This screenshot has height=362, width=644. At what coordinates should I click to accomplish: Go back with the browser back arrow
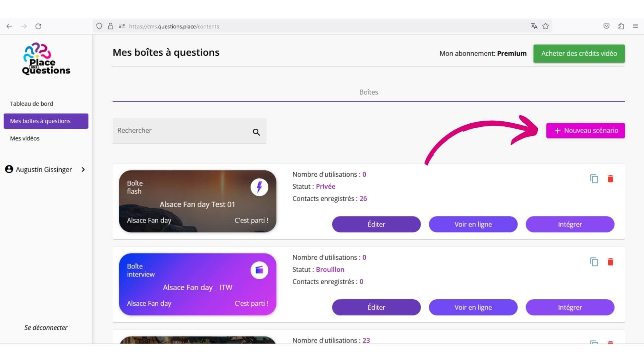(x=9, y=26)
